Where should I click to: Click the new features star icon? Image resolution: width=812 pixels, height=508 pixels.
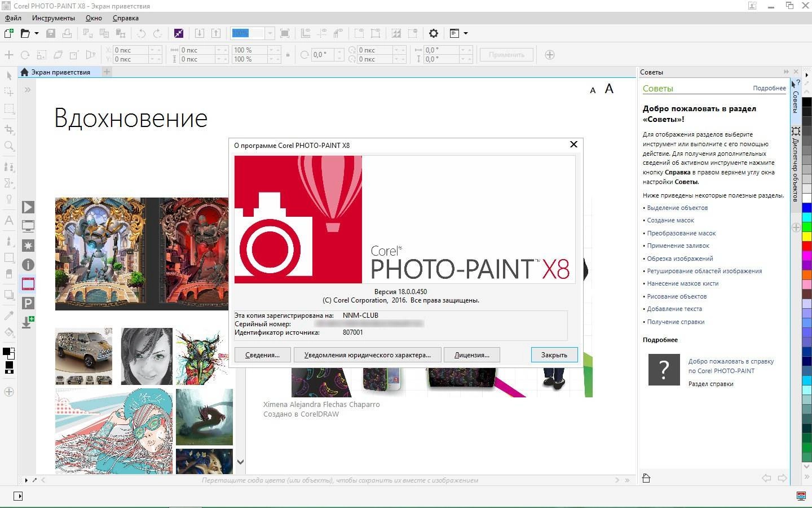(x=28, y=246)
